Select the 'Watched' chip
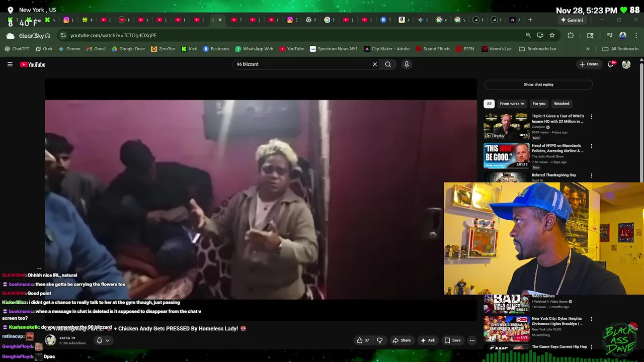This screenshot has height=362, width=644. [x=561, y=104]
